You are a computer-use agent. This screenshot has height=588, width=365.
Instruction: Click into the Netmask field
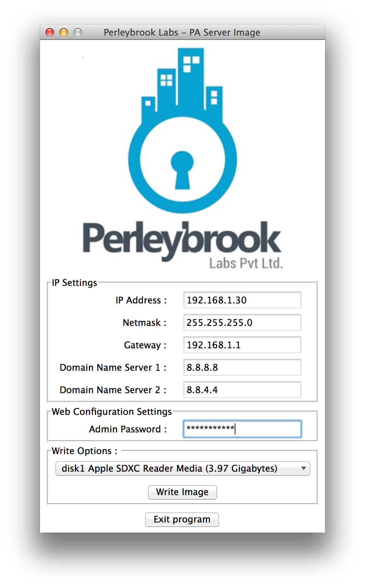(x=242, y=323)
